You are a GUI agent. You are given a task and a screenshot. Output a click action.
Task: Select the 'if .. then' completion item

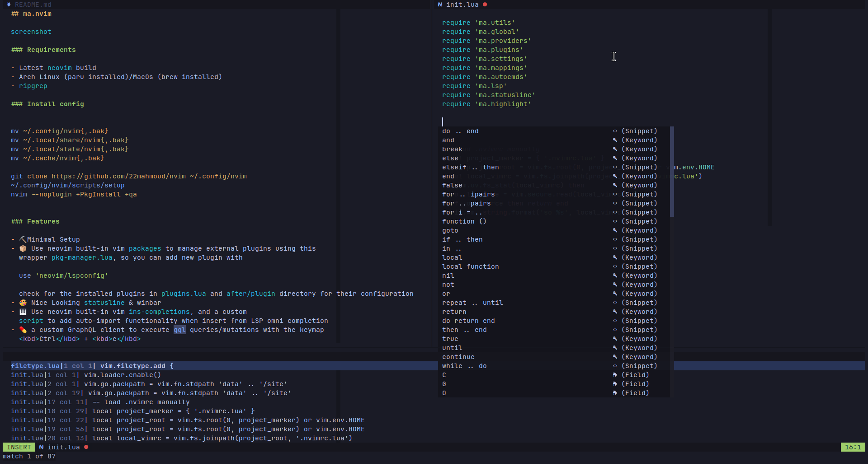[554, 239]
